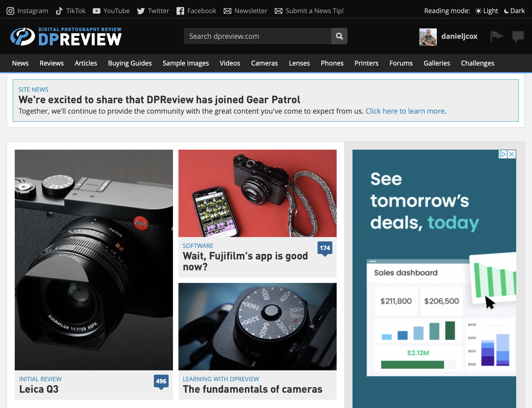Click the search magnifier button

point(339,36)
